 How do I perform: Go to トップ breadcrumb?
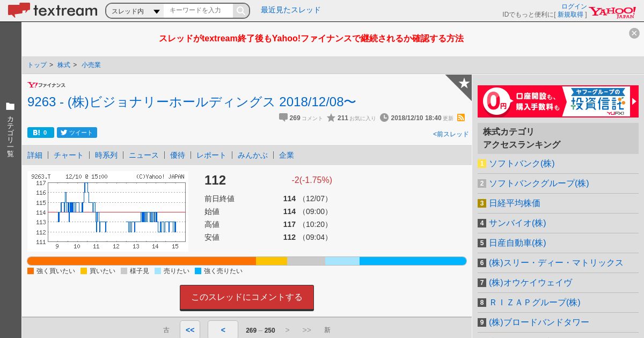click(37, 65)
